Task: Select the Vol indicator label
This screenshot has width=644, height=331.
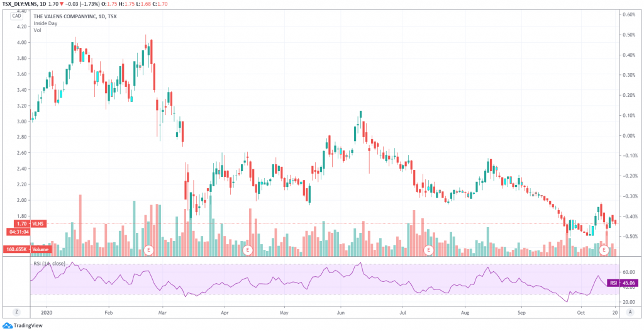Action: click(37, 30)
